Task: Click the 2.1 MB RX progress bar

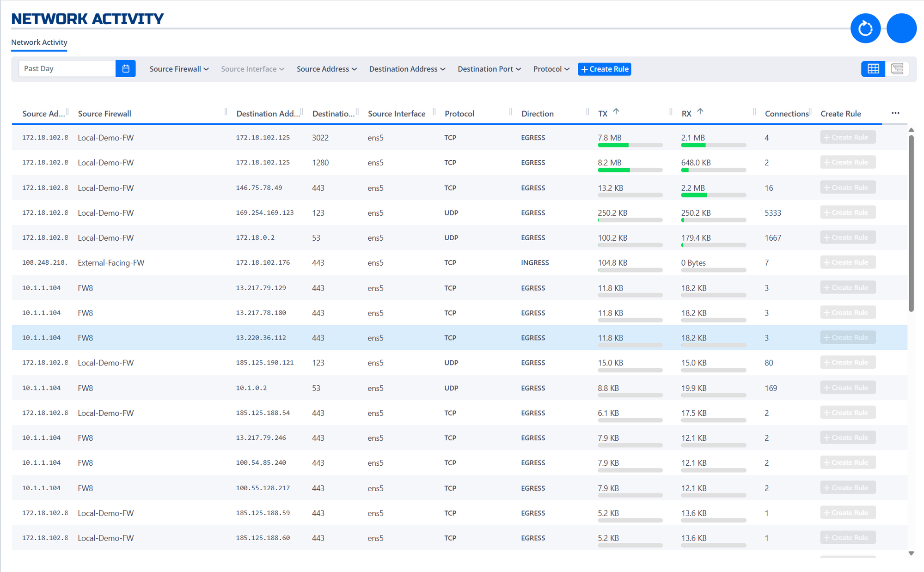Action: [713, 145]
